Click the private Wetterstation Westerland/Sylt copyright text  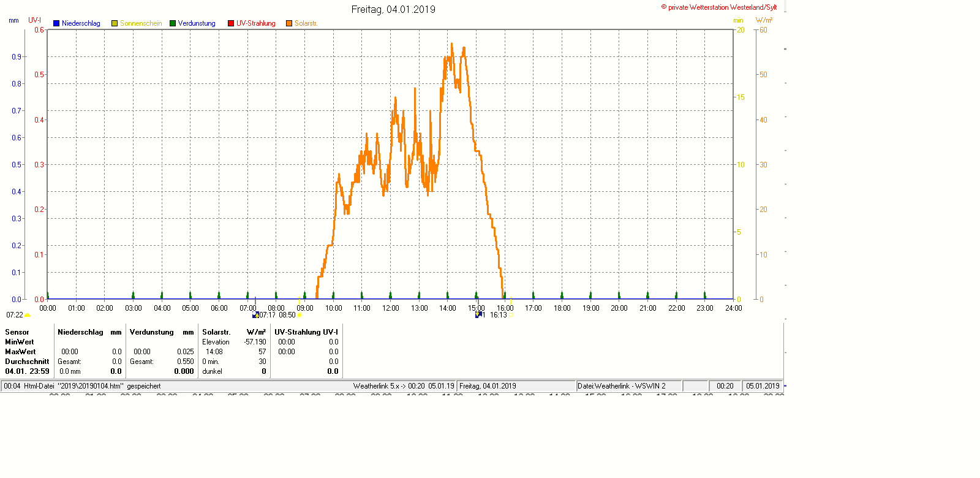pos(719,7)
